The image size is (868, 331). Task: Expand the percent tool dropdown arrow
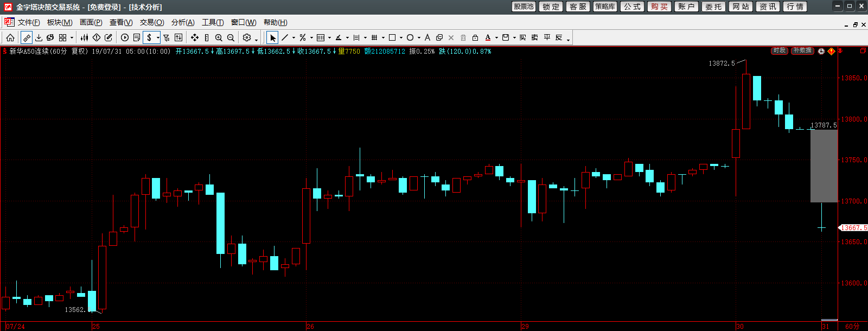[x=311, y=38]
